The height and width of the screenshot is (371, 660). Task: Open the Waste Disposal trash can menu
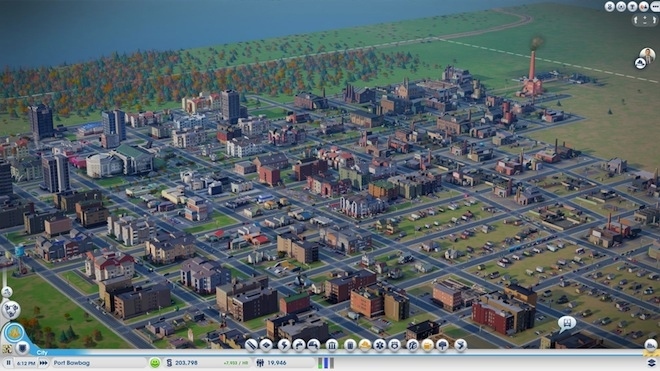pos(350,345)
